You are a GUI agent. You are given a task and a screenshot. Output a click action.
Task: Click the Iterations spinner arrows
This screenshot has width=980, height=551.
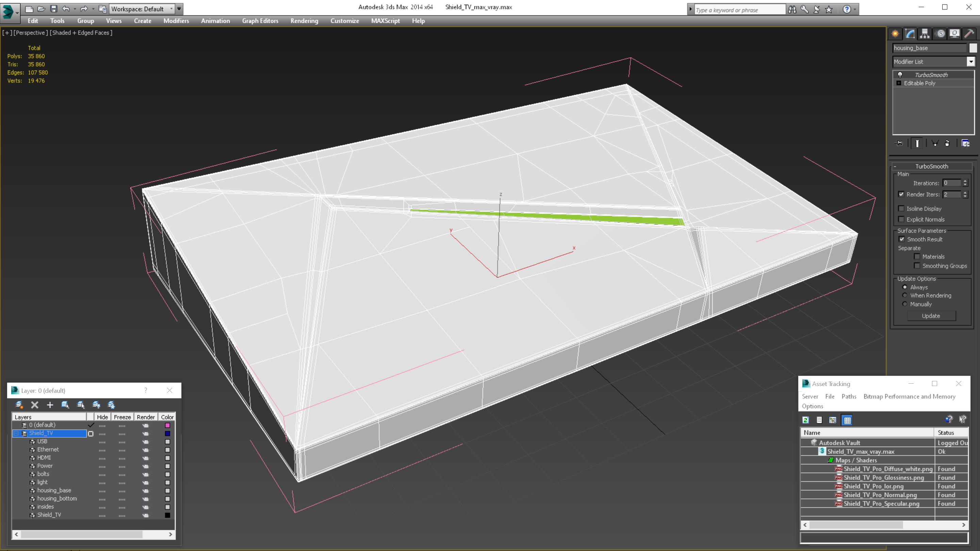pos(965,183)
